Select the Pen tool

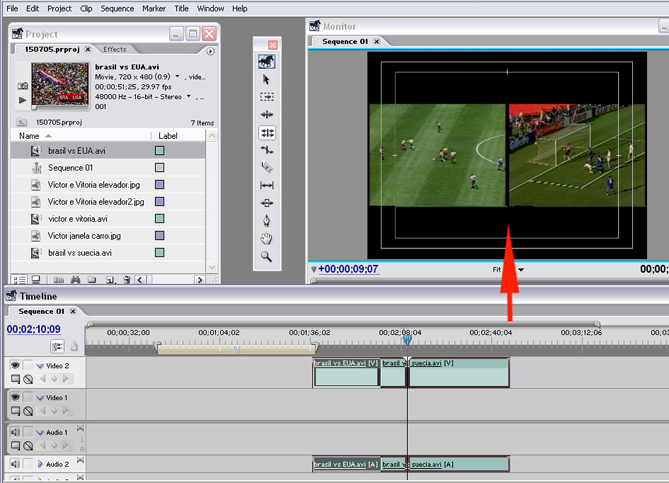tap(267, 220)
